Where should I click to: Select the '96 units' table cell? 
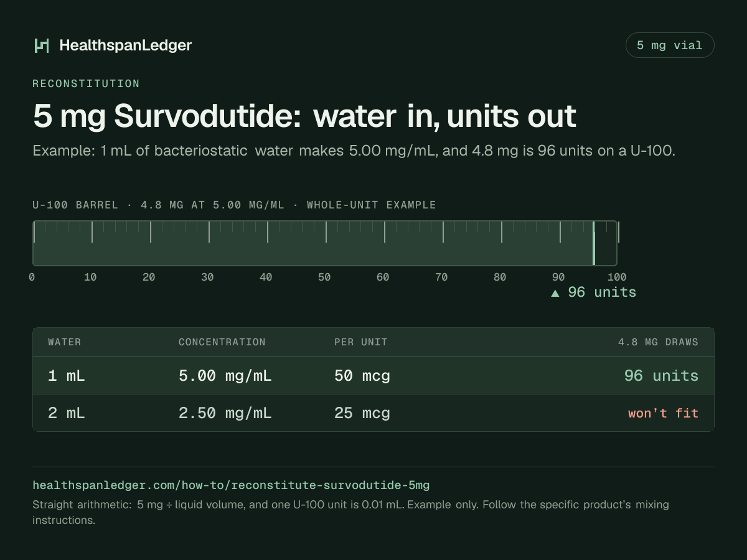point(661,376)
